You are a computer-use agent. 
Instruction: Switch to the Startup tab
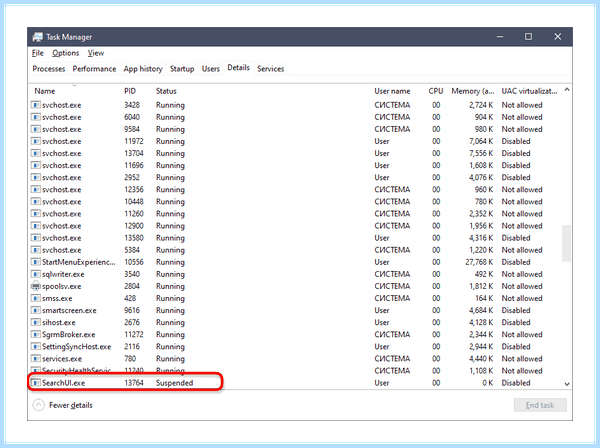[x=182, y=69]
